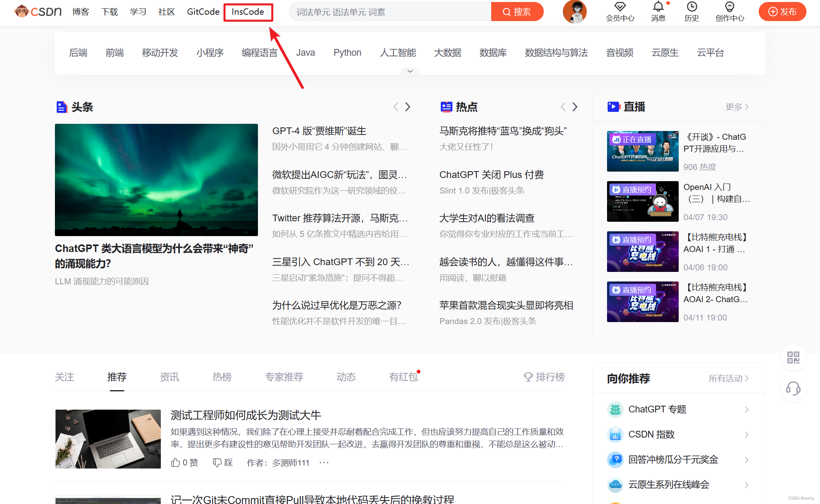The width and height of the screenshot is (820, 504).
Task: Open the OpenAI 入门 live preview thumbnail
Action: point(643,201)
